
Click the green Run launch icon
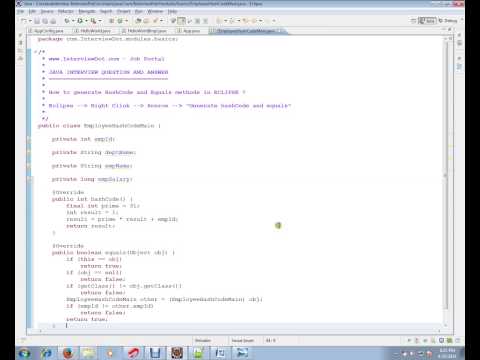click(80, 21)
